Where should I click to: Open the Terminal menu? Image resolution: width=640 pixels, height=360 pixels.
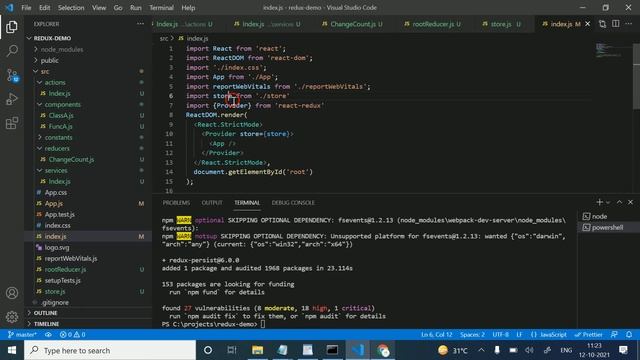pyautogui.click(x=161, y=7)
